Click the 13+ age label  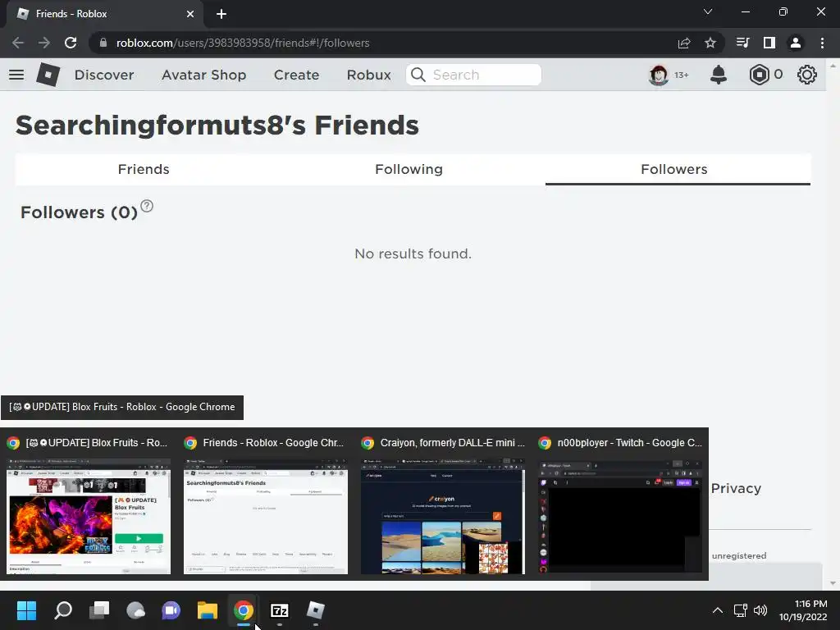[x=681, y=75]
